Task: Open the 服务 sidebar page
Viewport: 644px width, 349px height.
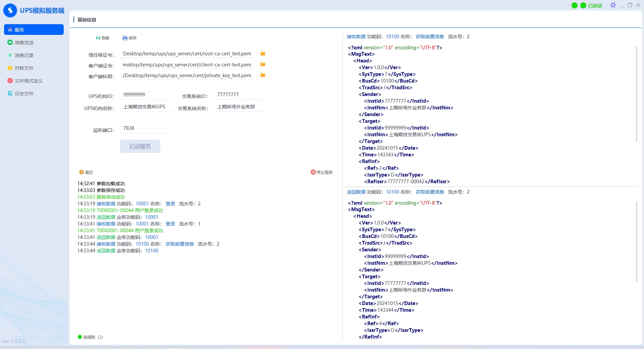Action: click(34, 30)
